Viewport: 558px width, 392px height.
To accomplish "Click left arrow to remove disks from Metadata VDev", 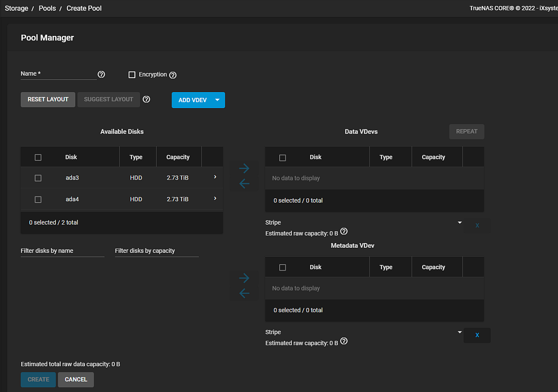I will 244,293.
